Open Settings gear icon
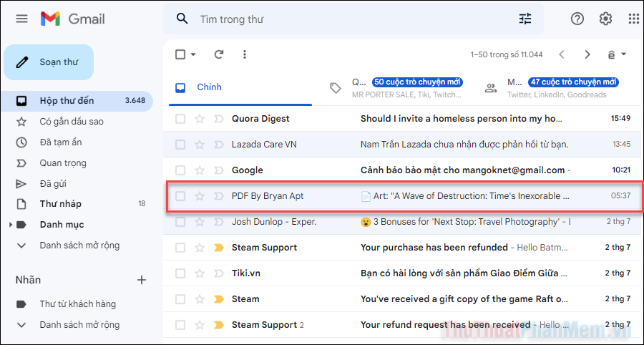 tap(605, 19)
